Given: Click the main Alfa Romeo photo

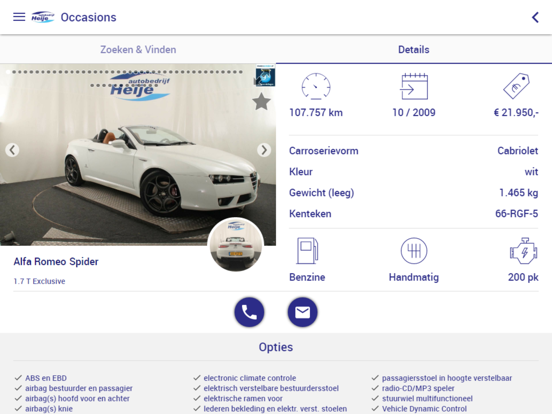Looking at the screenshot, I should click(138, 154).
